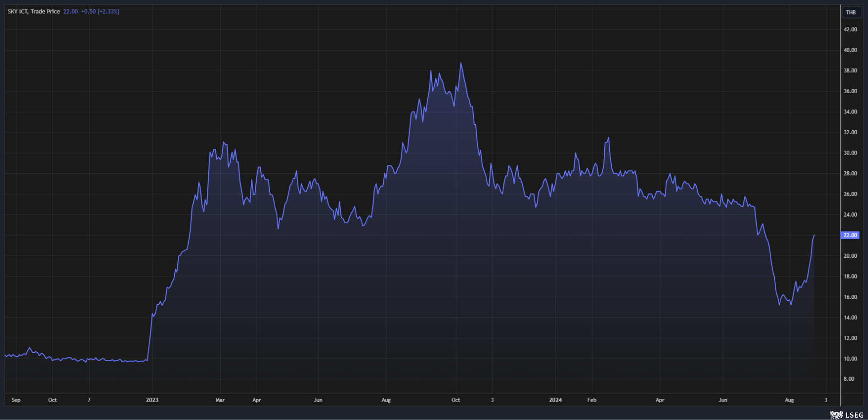Click the 8.00 price axis label
The image size is (868, 420).
pos(849,379)
